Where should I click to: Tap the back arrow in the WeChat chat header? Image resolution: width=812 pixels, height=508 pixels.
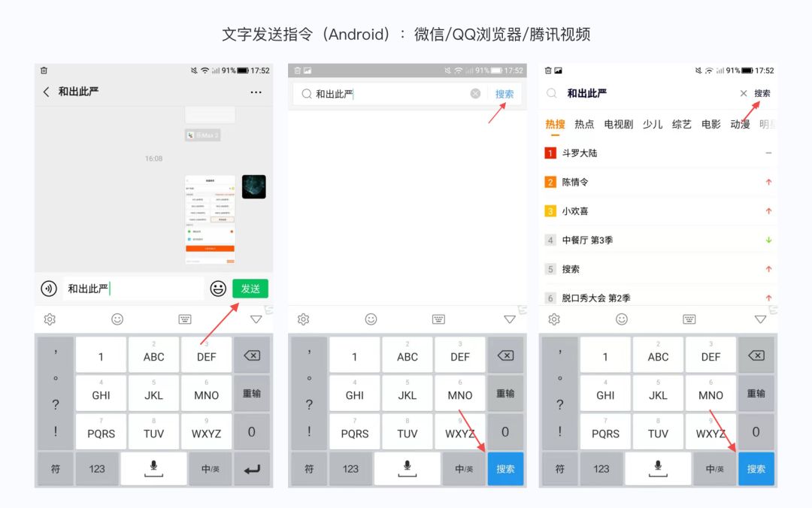[x=46, y=91]
